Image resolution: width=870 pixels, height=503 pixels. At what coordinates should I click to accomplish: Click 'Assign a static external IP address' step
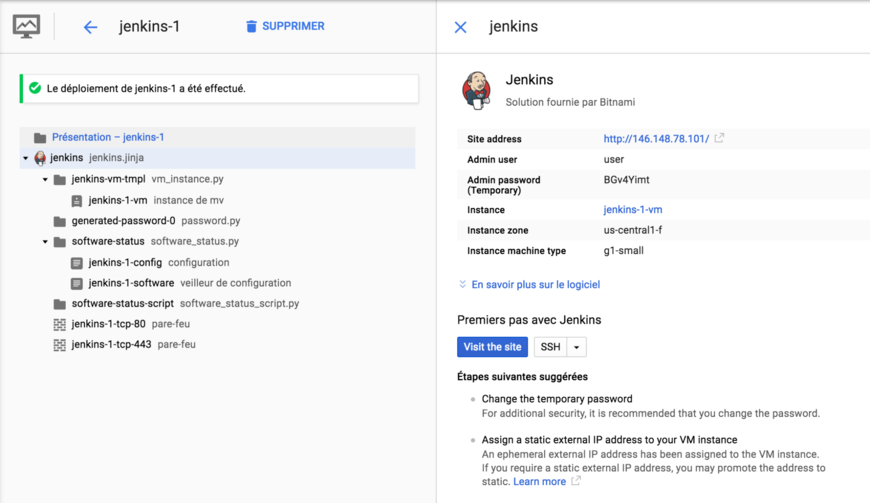pos(609,440)
